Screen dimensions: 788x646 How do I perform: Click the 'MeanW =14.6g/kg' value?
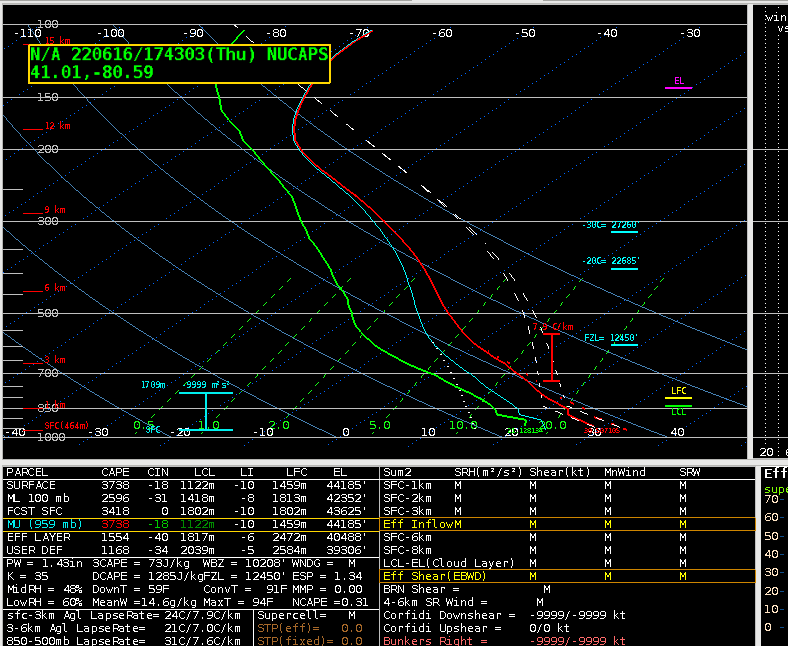tap(145, 602)
